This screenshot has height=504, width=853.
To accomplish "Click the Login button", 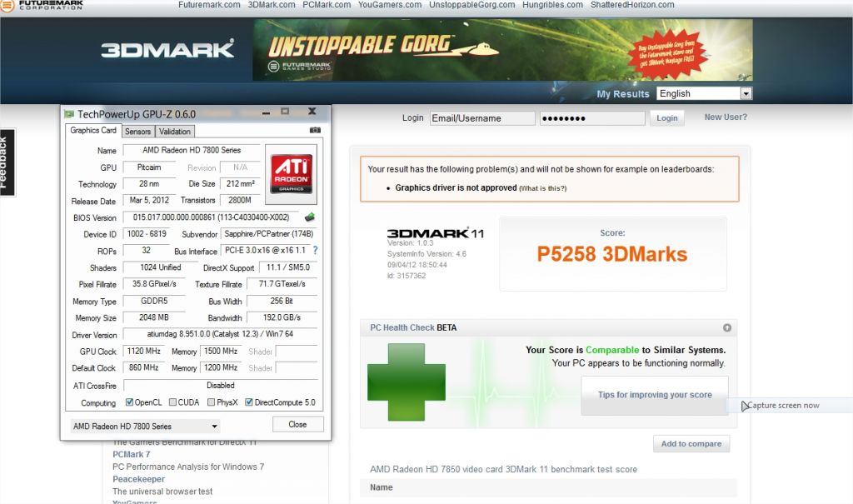I will (667, 118).
